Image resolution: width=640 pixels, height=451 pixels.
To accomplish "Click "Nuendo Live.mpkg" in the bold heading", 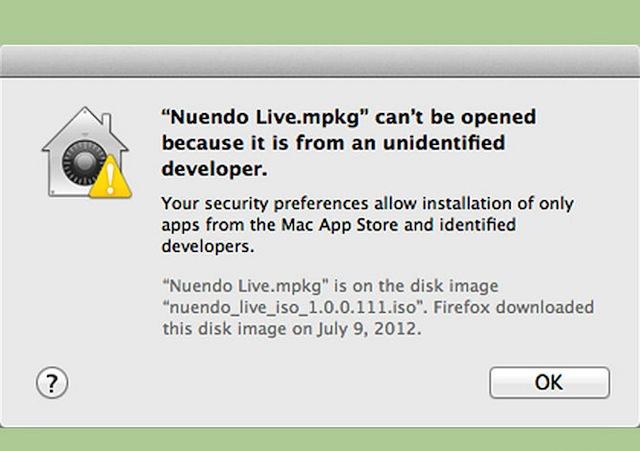I will (264, 117).
